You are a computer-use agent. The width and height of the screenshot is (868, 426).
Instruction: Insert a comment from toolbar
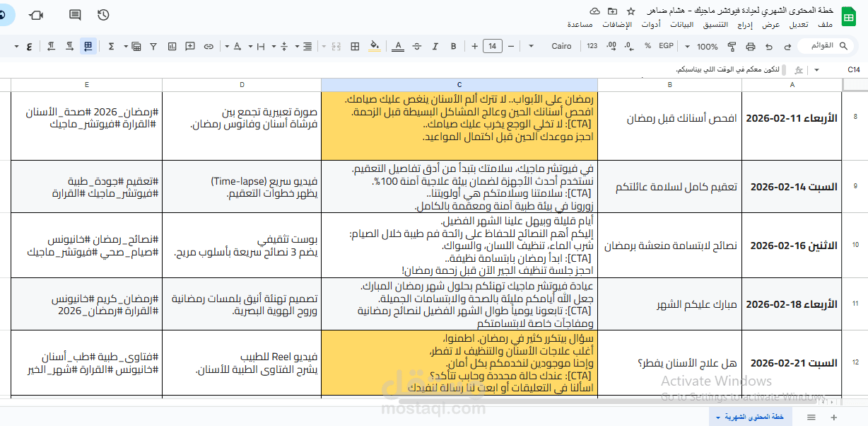190,47
